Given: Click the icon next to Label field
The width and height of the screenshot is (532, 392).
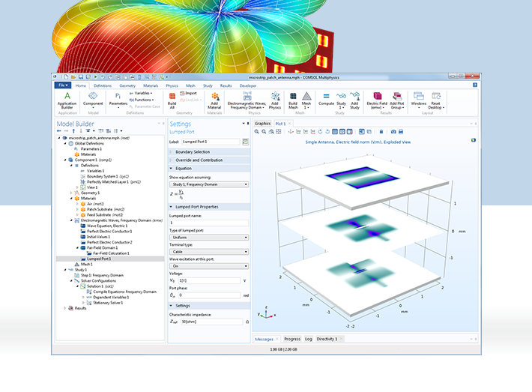Looking at the screenshot, I should pyautogui.click(x=245, y=142).
